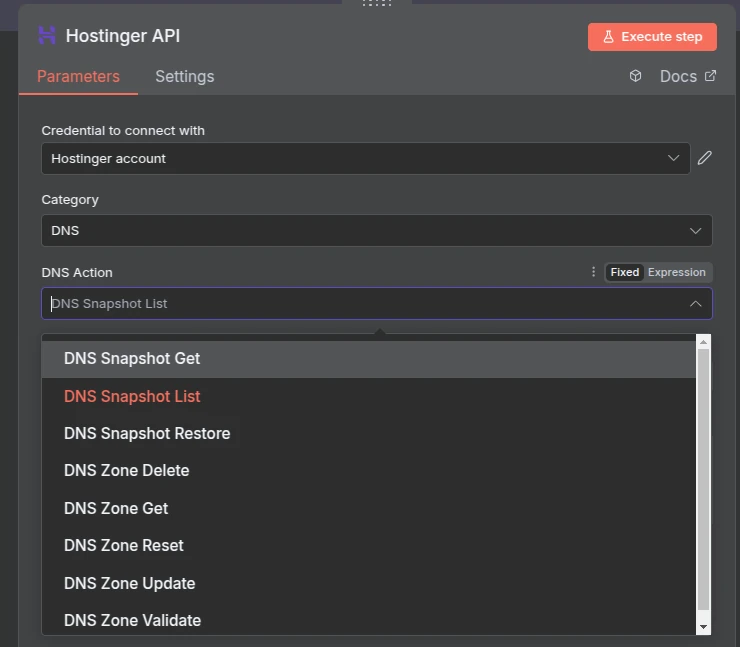
Task: Choose DNS Snapshot Get option
Action: 132,359
